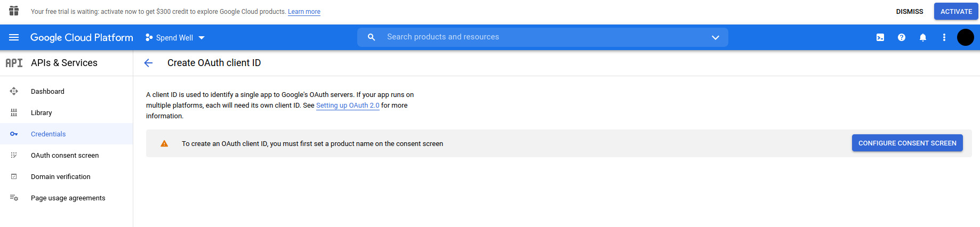Click the gift icon in trial banner

[x=14, y=11]
